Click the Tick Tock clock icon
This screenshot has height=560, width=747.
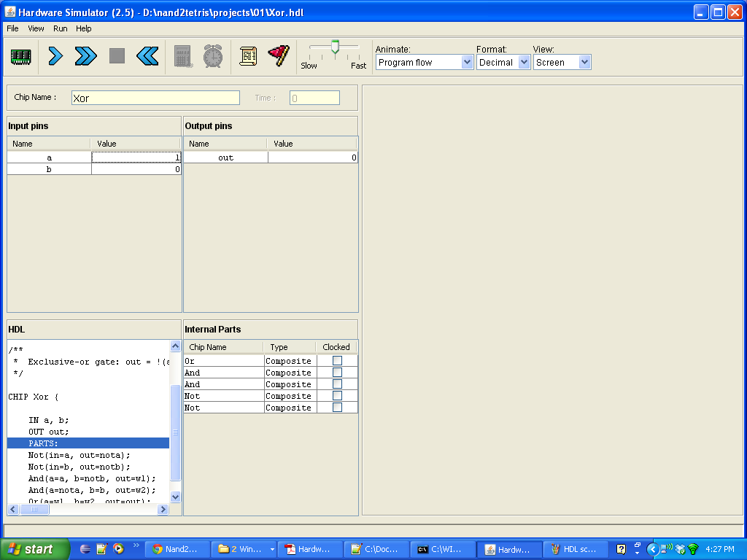[x=213, y=56]
